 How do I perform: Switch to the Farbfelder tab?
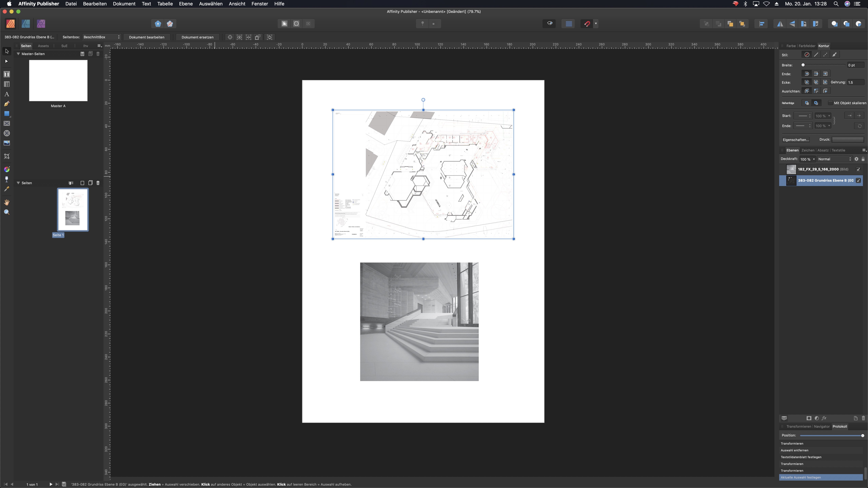coord(807,46)
